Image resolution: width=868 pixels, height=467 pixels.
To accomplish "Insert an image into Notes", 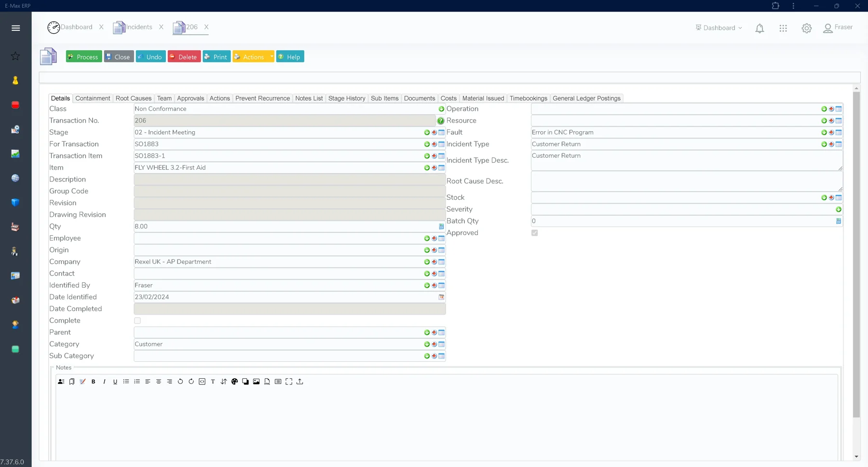I will click(257, 382).
